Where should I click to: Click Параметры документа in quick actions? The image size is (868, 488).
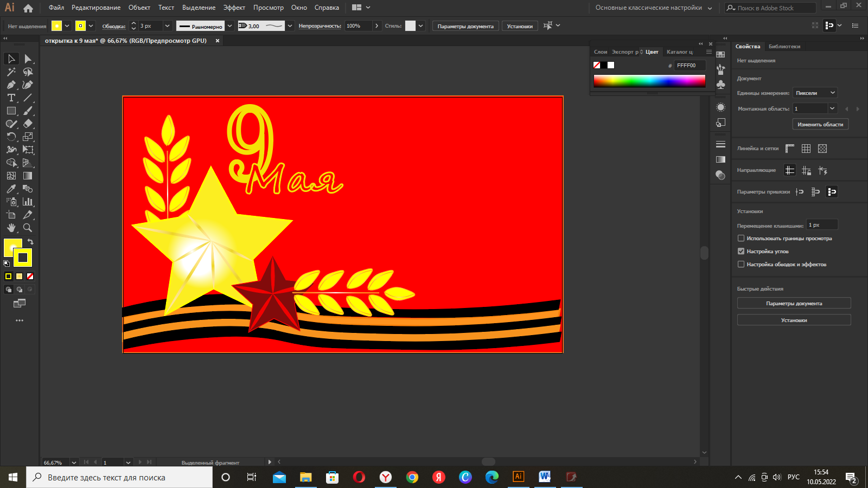[x=794, y=303]
